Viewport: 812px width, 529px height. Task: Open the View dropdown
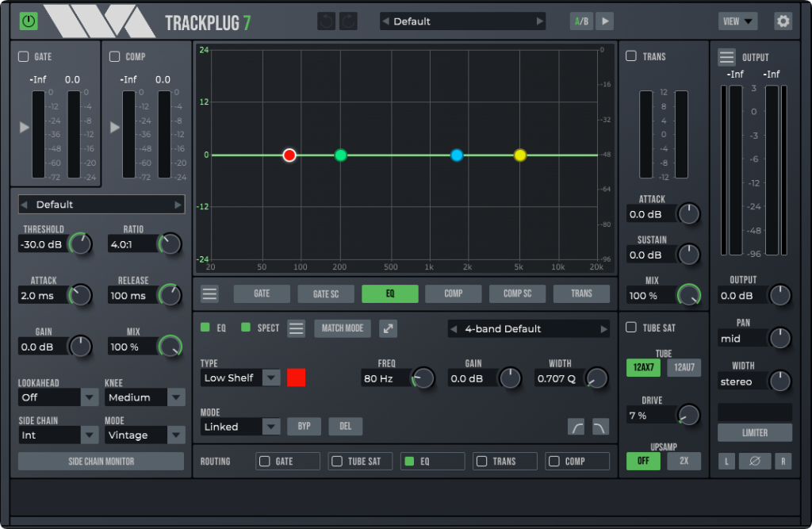737,21
